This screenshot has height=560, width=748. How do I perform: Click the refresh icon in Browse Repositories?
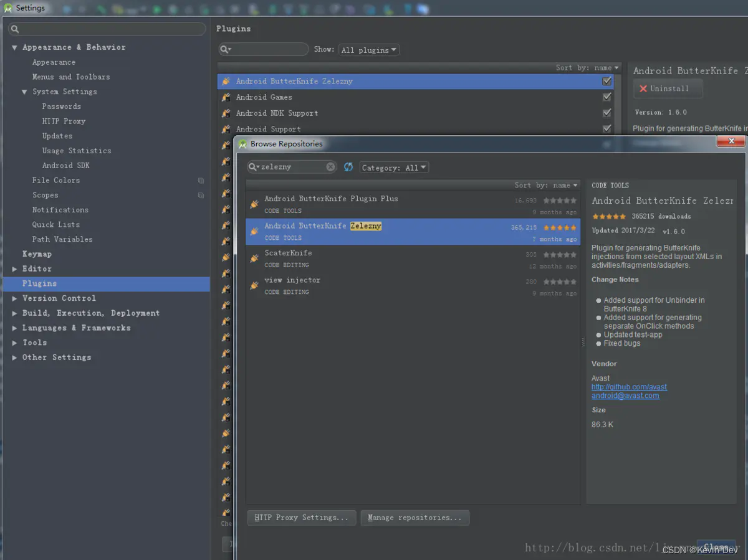pyautogui.click(x=348, y=167)
